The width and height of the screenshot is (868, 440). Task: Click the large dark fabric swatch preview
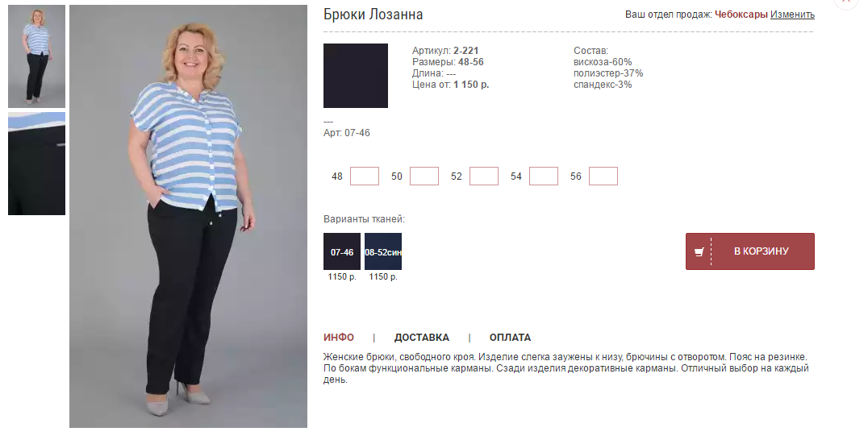tap(356, 76)
